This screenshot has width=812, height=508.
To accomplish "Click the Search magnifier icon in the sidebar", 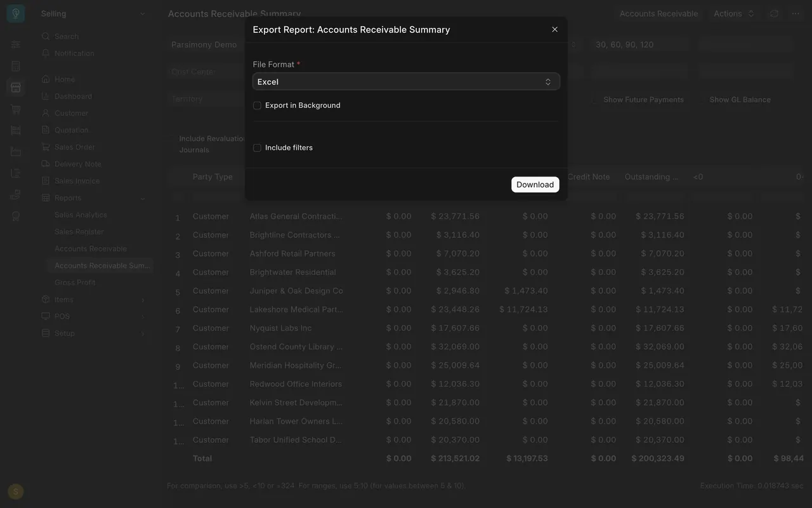I will (x=46, y=36).
